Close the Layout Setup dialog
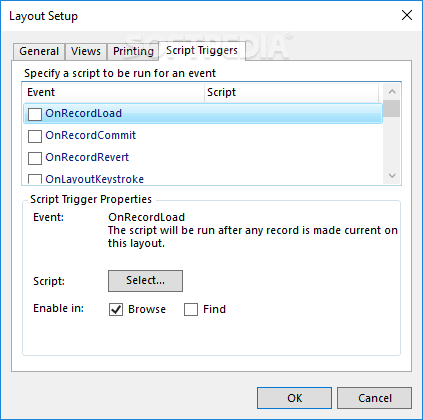 pyautogui.click(x=407, y=15)
